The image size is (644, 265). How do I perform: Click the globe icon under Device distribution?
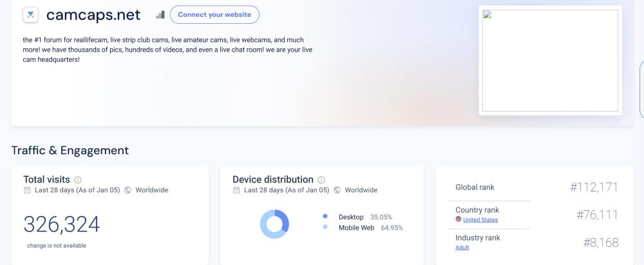coord(337,190)
